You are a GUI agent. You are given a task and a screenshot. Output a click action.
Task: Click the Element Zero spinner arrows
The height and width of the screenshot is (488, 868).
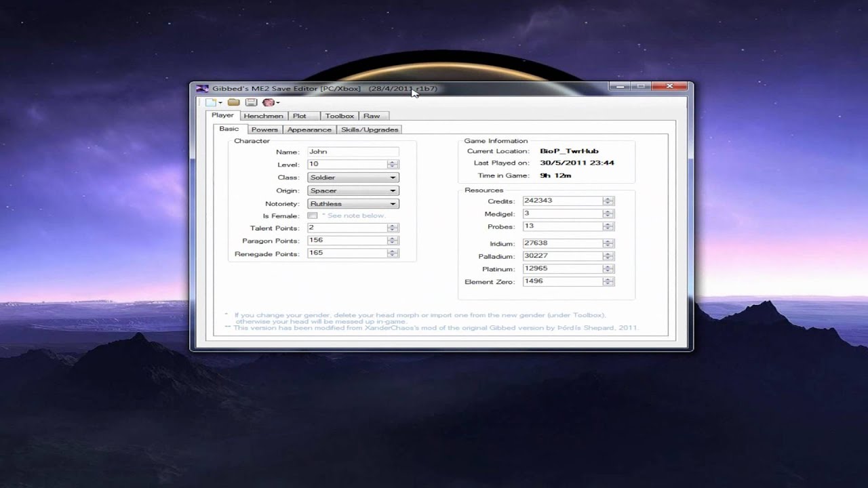click(x=608, y=281)
